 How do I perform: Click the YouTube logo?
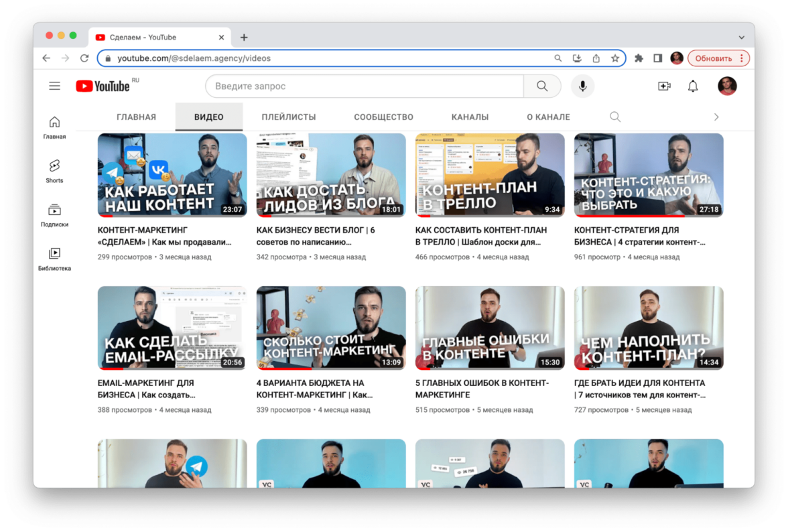click(x=103, y=86)
